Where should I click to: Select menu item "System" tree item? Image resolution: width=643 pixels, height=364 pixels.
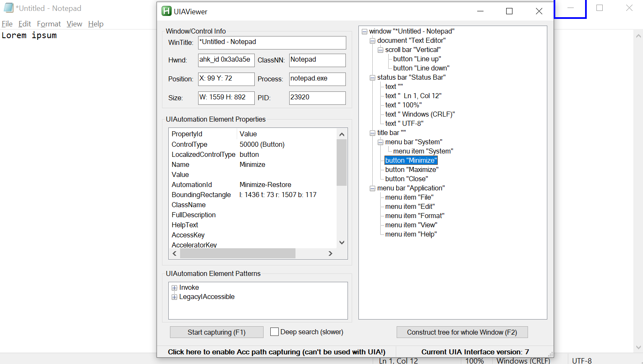pos(423,151)
